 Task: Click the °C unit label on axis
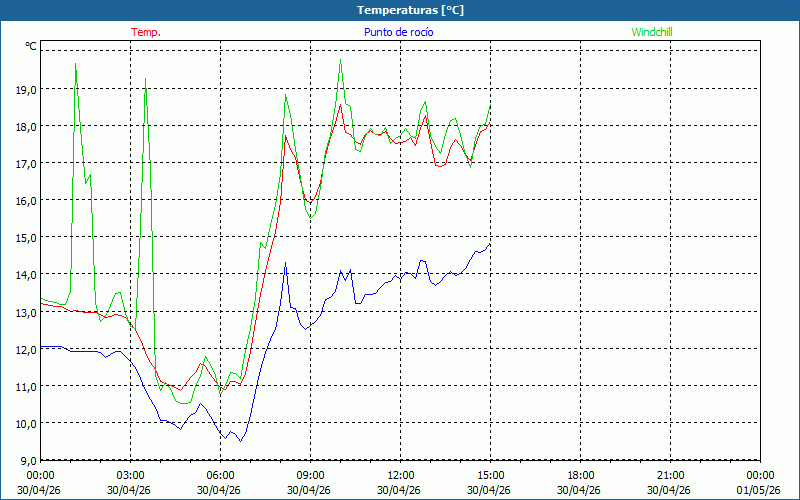point(30,46)
